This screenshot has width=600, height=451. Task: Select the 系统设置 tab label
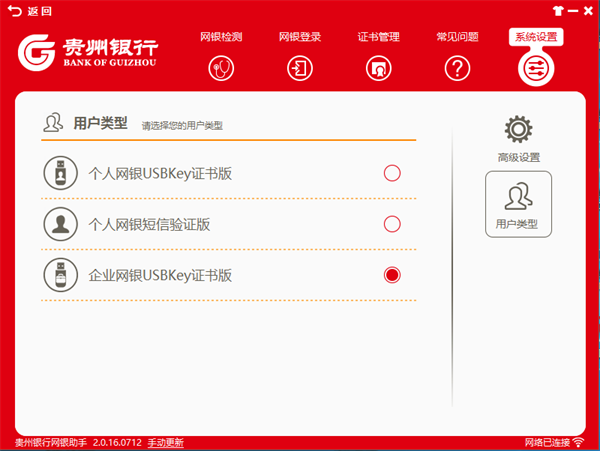point(536,37)
